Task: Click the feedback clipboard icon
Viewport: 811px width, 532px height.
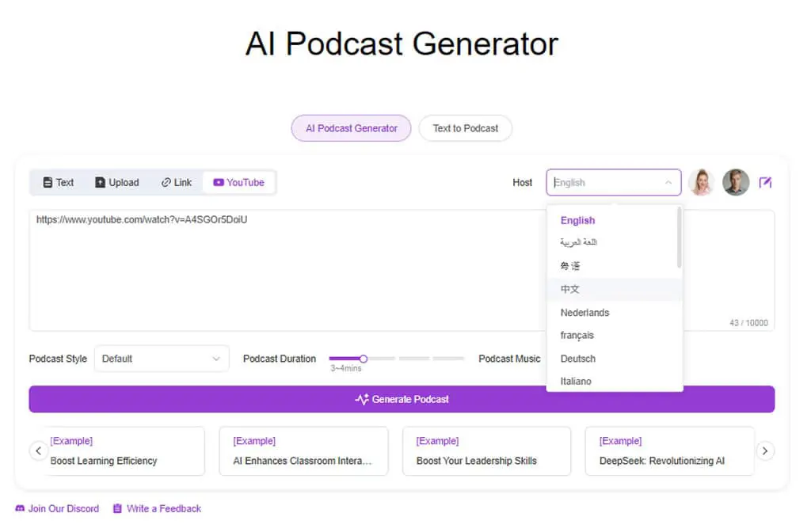Action: pos(117,508)
